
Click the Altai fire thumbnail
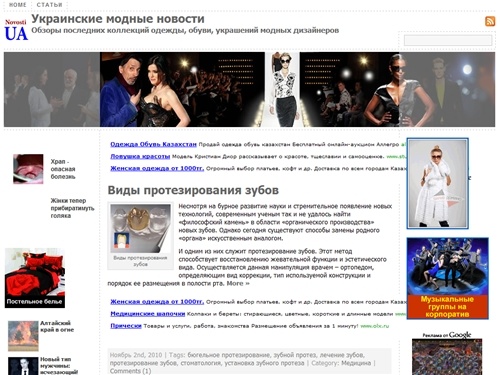coord(23,336)
